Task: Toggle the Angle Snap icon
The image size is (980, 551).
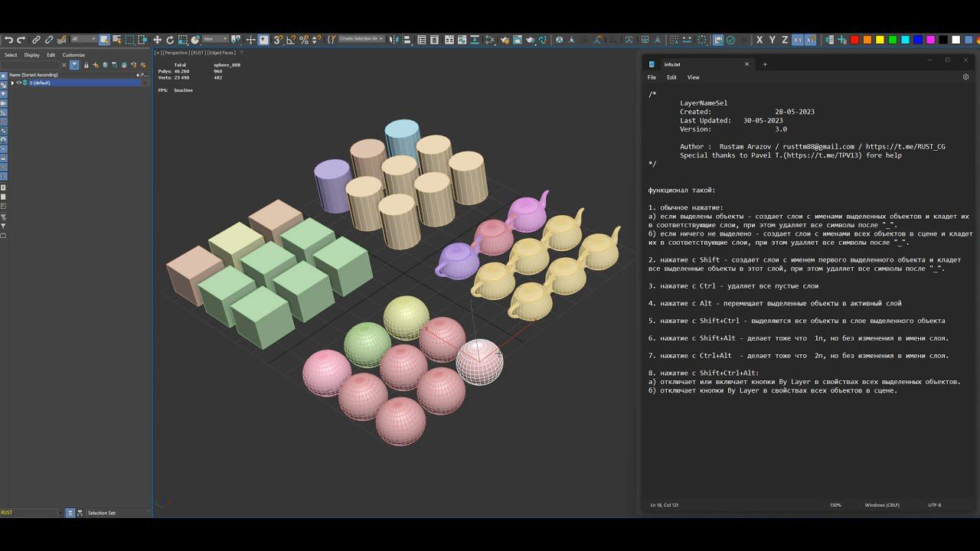Action: click(x=291, y=39)
